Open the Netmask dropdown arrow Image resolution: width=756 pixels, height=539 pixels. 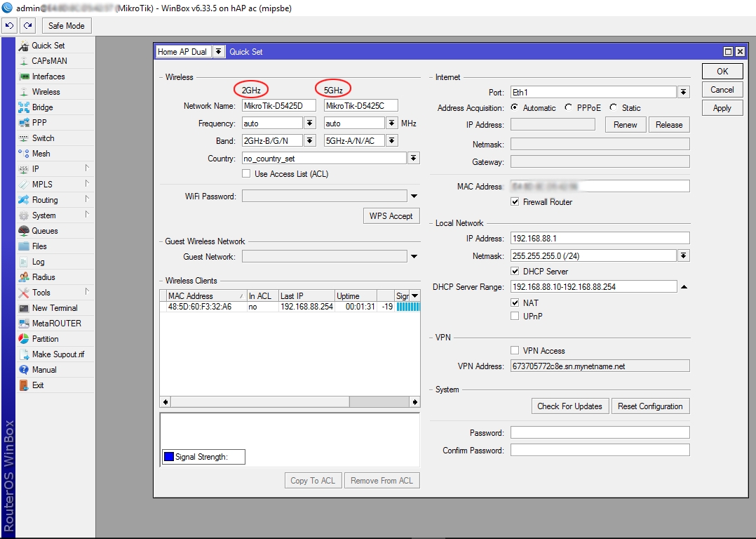click(x=683, y=255)
